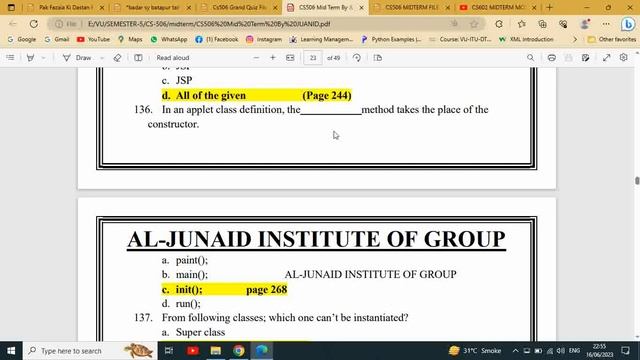Viewport: 640px width, 360px height.
Task: Open a new browser tab
Action: [549, 7]
